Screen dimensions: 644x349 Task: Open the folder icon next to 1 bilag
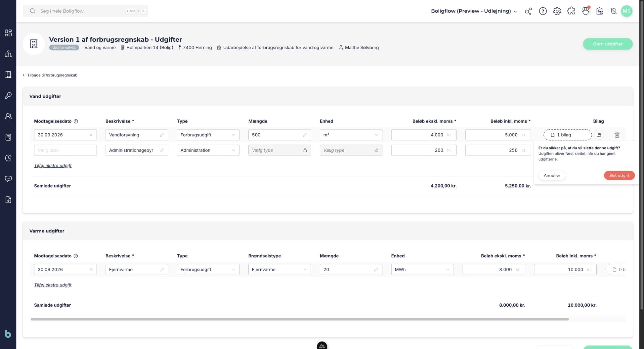599,135
